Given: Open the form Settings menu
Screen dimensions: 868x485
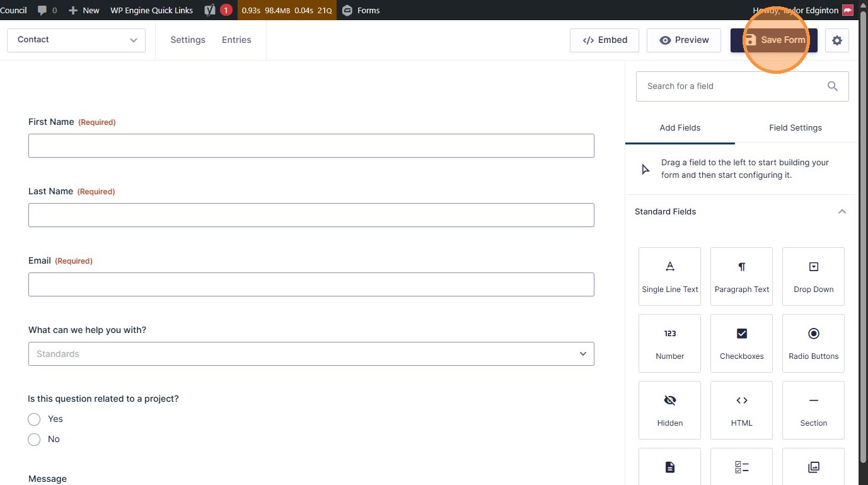Looking at the screenshot, I should [188, 40].
